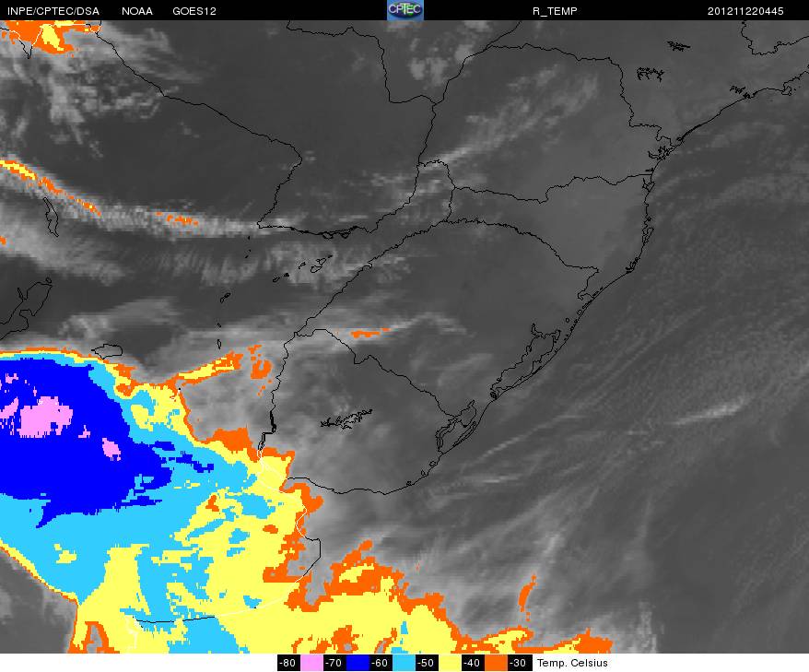Click the -40 legend value
This screenshot has height=672, width=809.
[x=472, y=663]
